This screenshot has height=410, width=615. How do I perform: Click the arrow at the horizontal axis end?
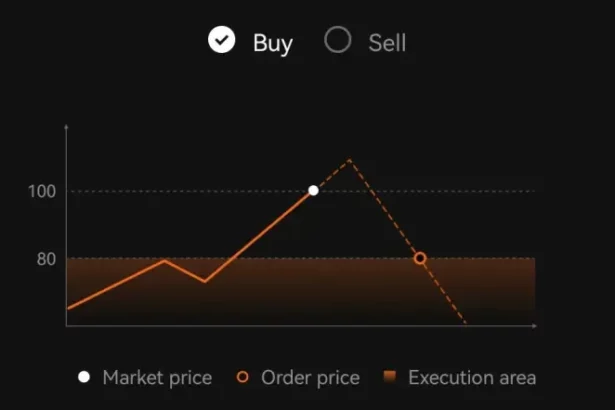534,326
